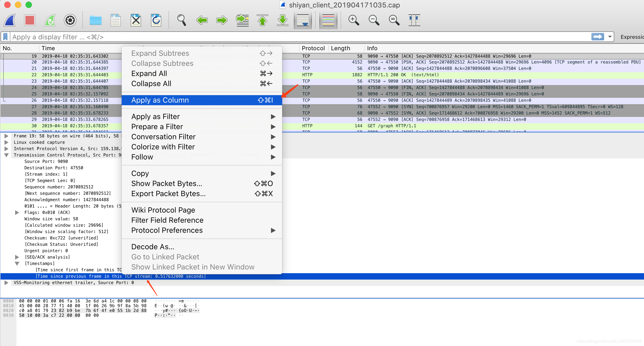This screenshot has width=644, height=346.
Task: Click Decode As from context menu
Action: (x=152, y=246)
